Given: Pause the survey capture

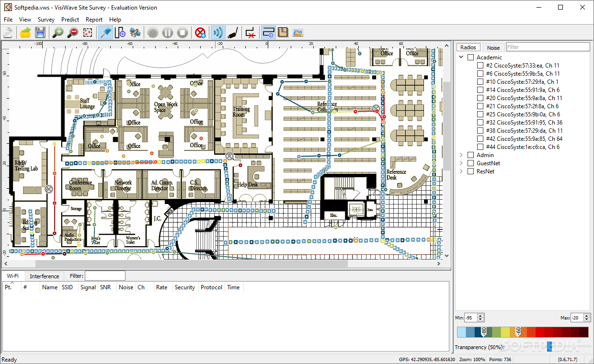Looking at the screenshot, I should (x=168, y=33).
